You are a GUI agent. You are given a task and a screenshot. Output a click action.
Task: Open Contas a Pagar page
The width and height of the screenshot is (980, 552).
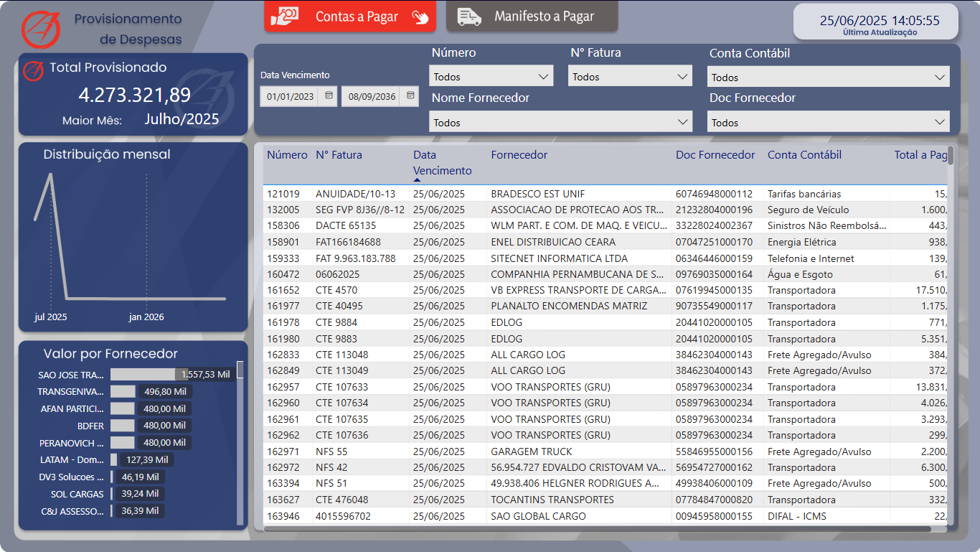pyautogui.click(x=350, y=17)
